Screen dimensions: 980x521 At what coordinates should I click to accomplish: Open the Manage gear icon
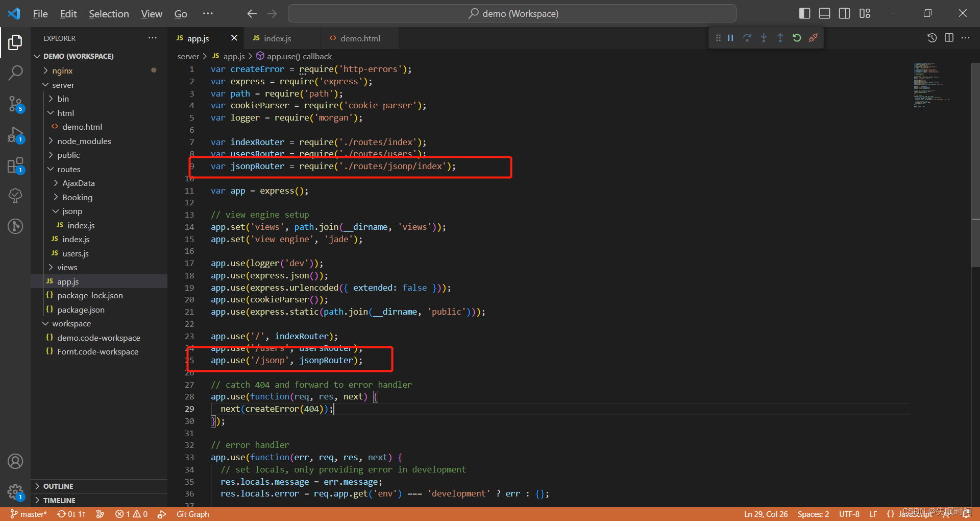(15, 492)
